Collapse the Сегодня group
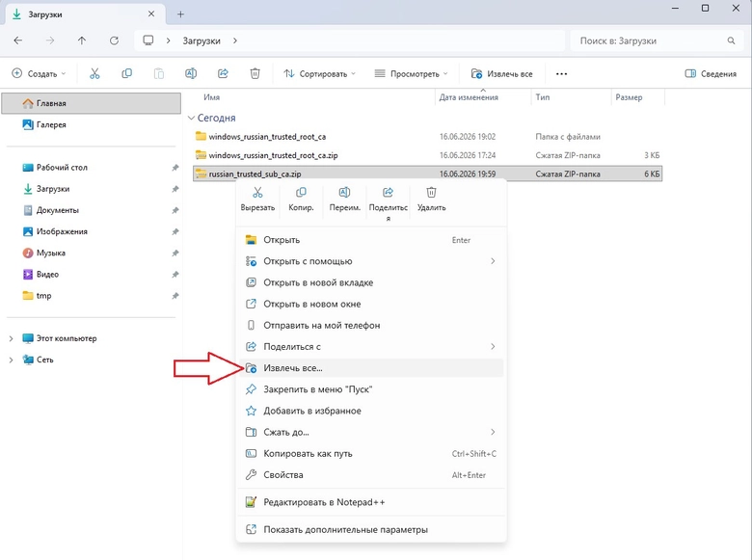The width and height of the screenshot is (752, 560). [191, 118]
